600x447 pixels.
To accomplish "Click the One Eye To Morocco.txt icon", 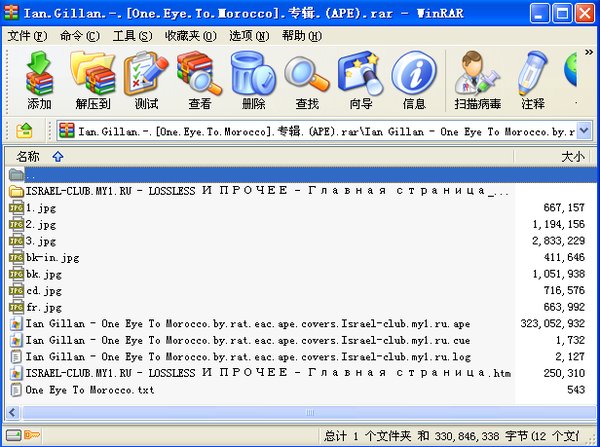I will click(x=16, y=390).
